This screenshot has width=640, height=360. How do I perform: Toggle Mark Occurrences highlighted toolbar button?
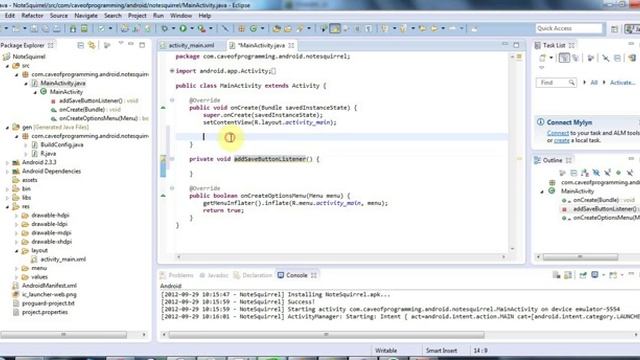point(335,29)
